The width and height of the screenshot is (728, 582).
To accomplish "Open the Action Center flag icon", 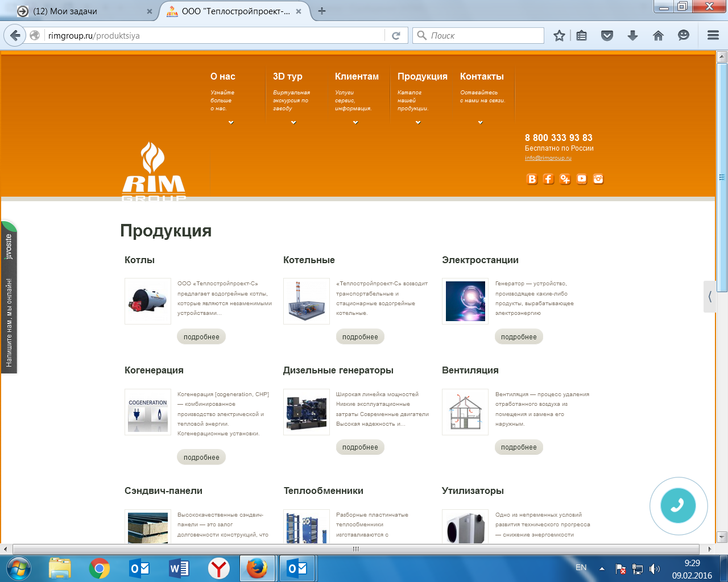I will click(621, 568).
